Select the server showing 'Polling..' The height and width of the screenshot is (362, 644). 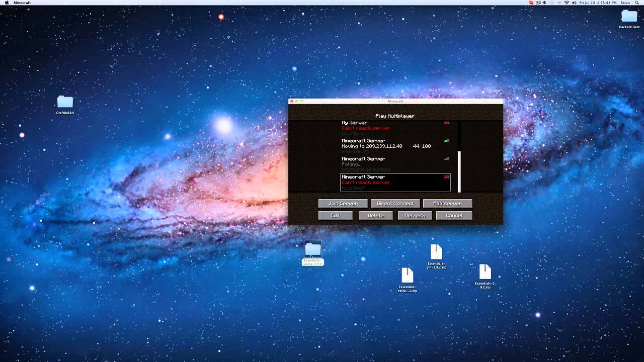pyautogui.click(x=395, y=164)
